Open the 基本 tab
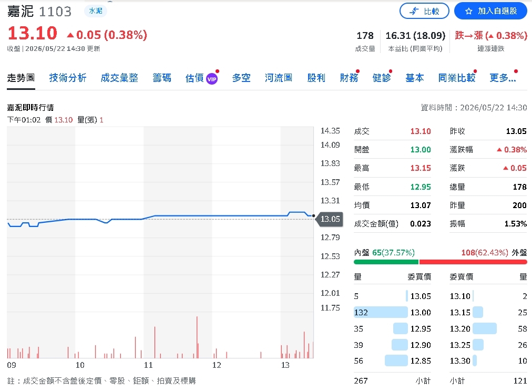Screen dimensions: 532x392 tap(414, 78)
